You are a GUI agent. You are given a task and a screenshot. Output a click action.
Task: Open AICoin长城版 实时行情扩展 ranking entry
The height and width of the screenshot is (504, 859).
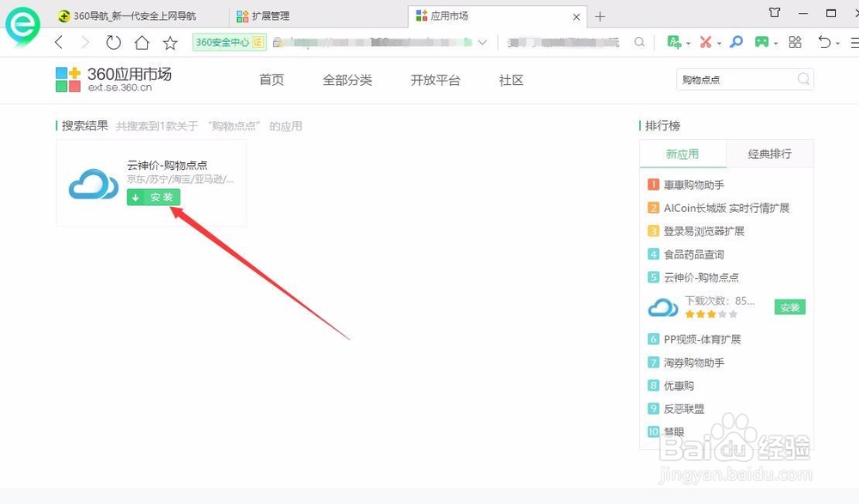click(727, 208)
